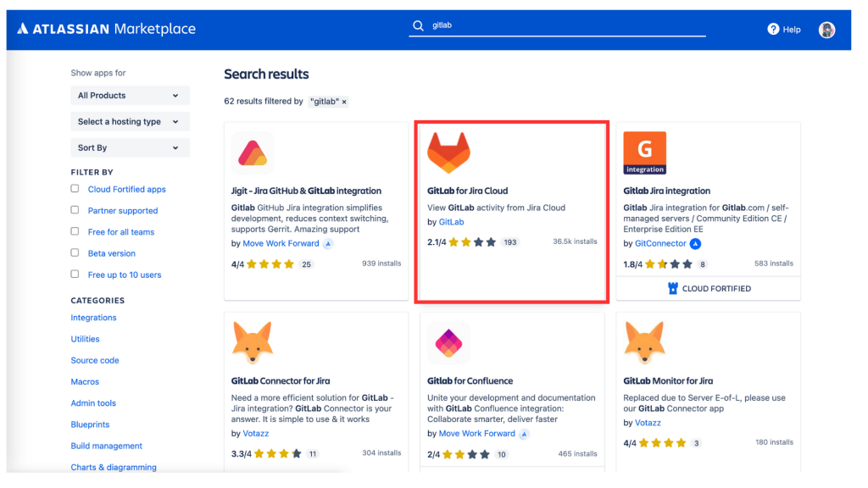Open the Build management category
The height and width of the screenshot is (488, 868).
(x=106, y=446)
